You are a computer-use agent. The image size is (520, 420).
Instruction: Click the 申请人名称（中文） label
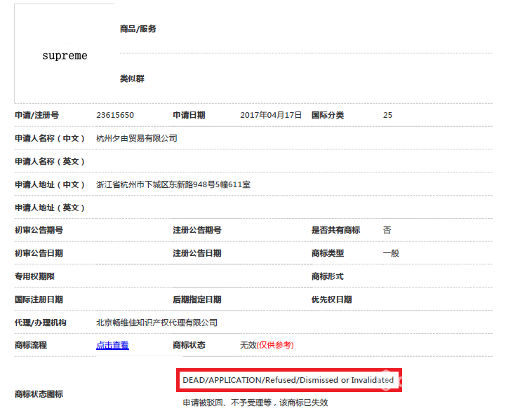[x=50, y=138]
